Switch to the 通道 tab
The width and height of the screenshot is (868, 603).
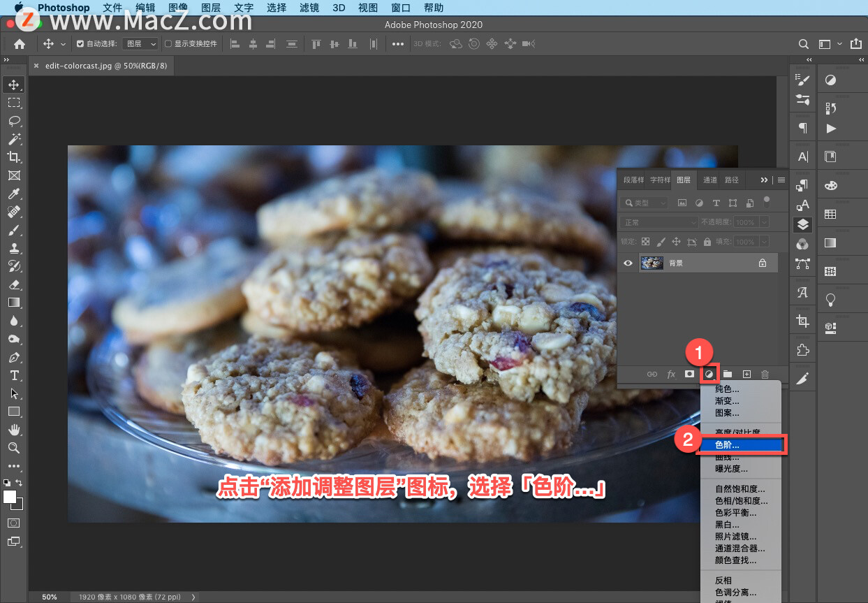click(x=709, y=180)
